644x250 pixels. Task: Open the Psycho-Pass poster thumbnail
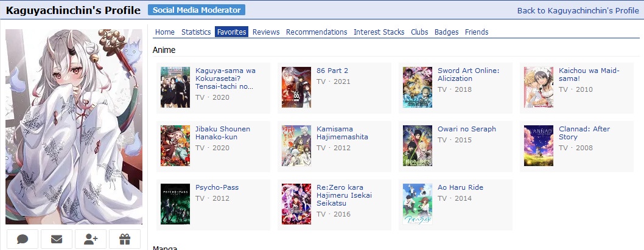point(175,204)
